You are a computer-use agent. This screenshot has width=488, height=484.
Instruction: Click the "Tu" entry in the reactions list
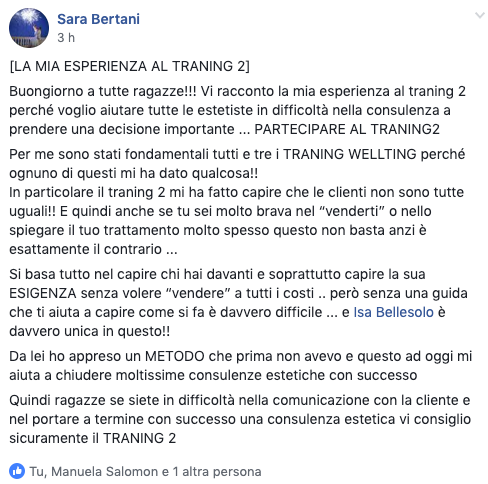[36, 472]
